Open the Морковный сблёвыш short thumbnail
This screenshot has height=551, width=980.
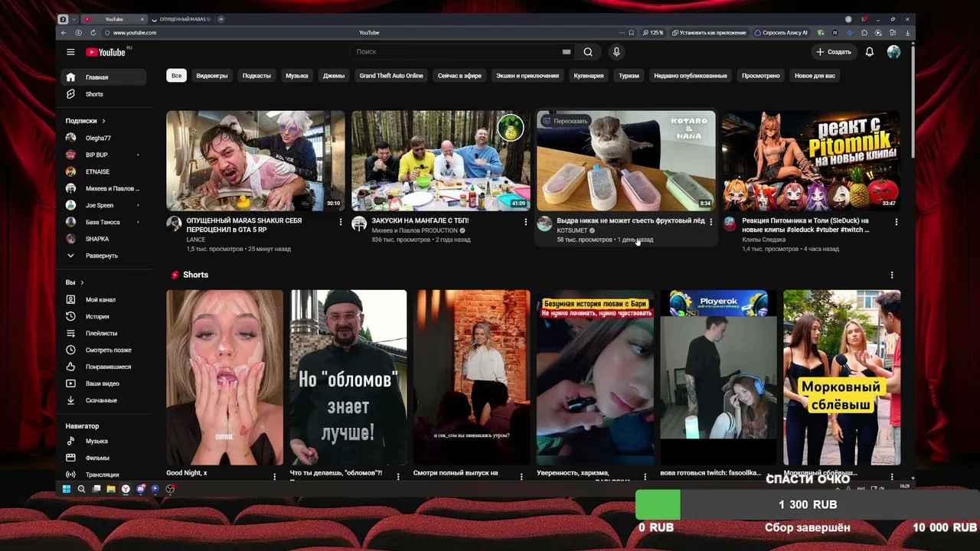[841, 377]
